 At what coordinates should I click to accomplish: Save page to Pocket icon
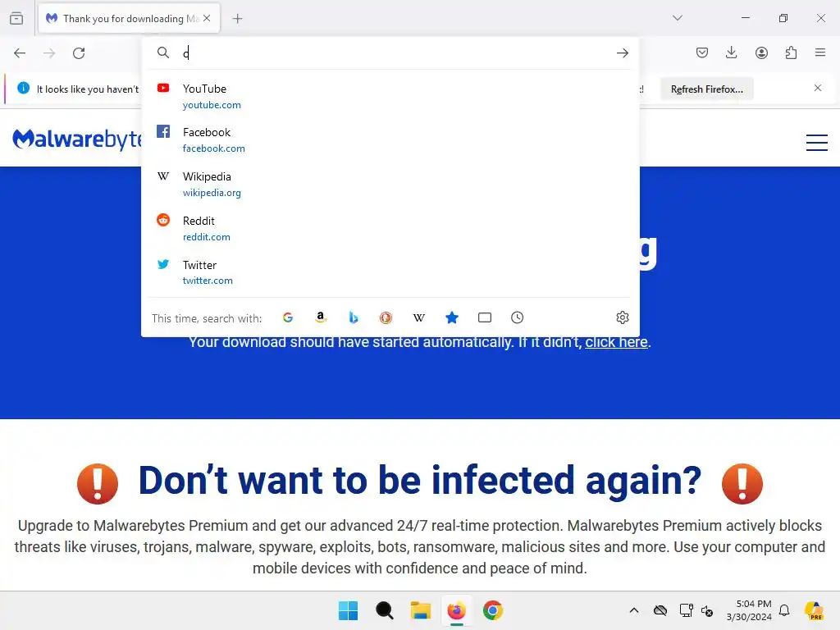(702, 52)
